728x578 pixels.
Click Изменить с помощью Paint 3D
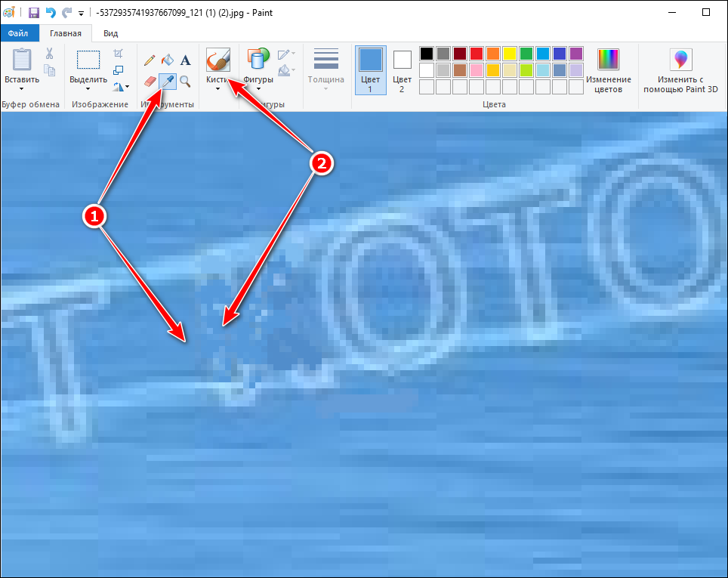coord(681,70)
